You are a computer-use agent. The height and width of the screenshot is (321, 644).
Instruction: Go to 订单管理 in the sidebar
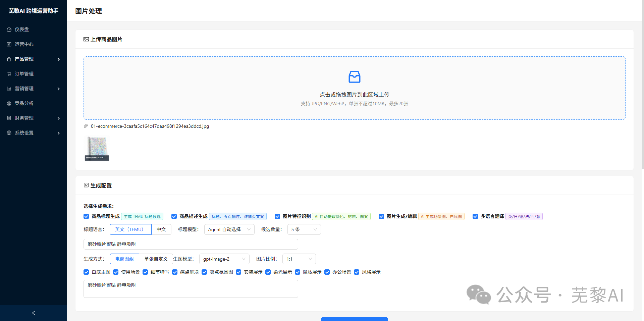[x=34, y=74]
